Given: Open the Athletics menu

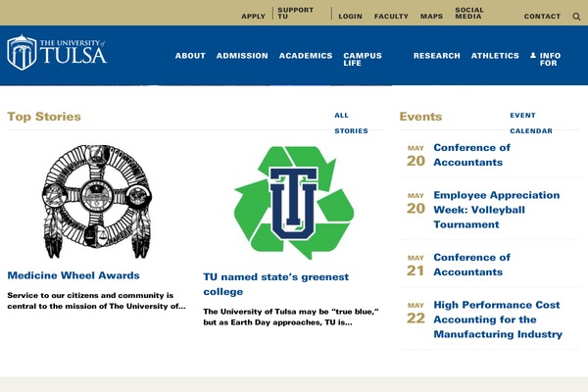Looking at the screenshot, I should point(495,56).
